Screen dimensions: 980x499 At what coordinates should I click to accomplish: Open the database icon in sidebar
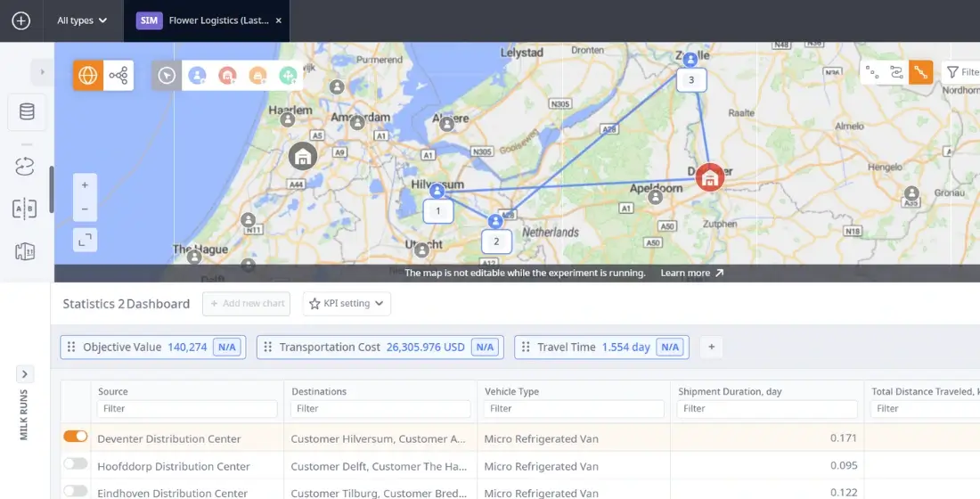(x=27, y=111)
